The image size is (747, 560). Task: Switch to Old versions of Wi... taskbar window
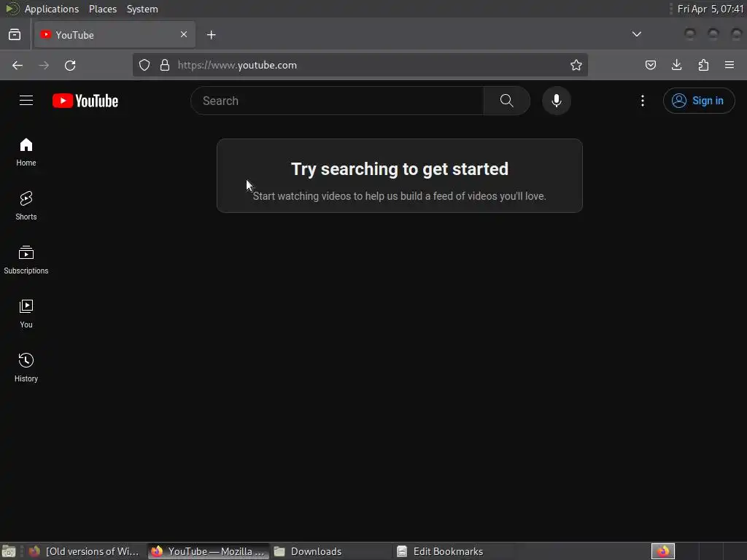point(85,551)
